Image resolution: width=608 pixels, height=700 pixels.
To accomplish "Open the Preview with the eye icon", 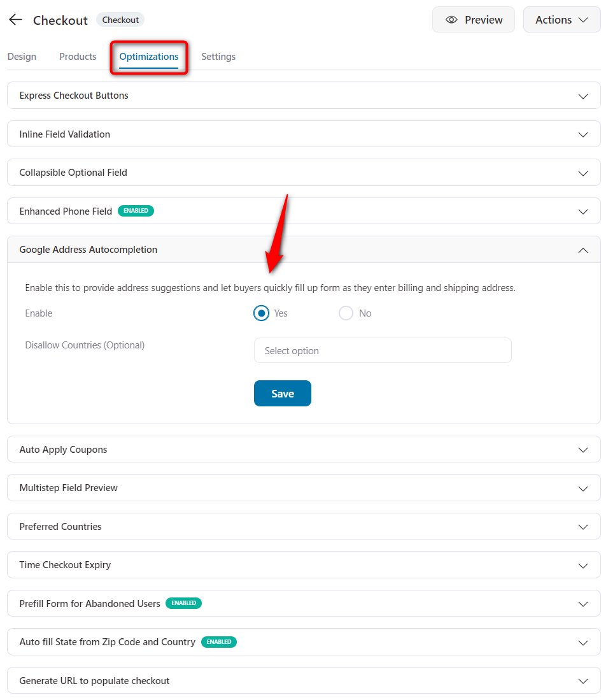I will (473, 19).
